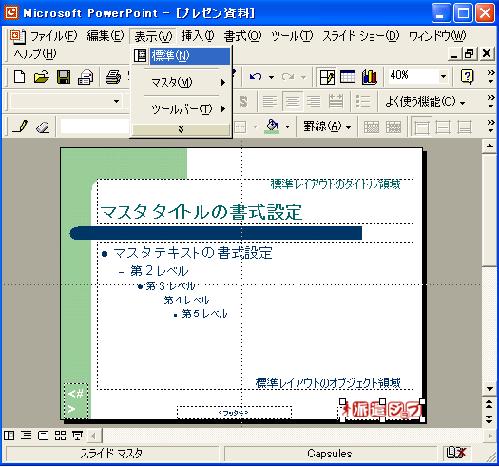The image size is (499, 467).
Task: Toggle text shadow S button
Action: [244, 101]
